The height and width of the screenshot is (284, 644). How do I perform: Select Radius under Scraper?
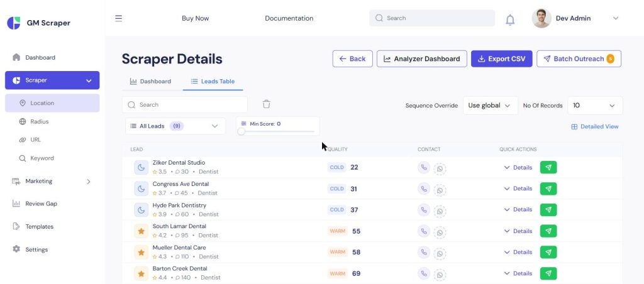(x=39, y=121)
